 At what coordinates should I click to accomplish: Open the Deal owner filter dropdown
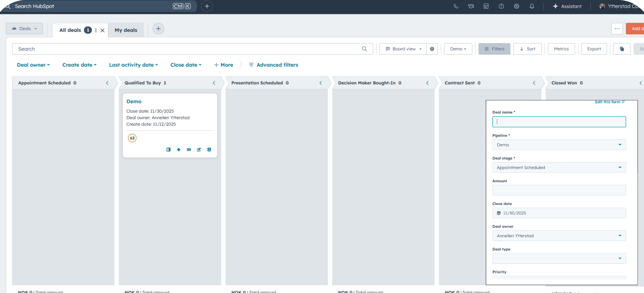tap(33, 65)
